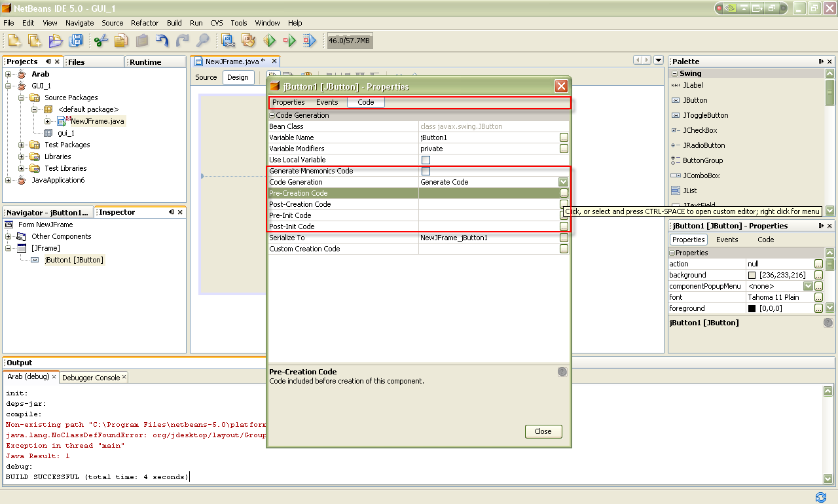The width and height of the screenshot is (838, 504).
Task: Open the Code Generation dropdown
Action: pos(563,182)
